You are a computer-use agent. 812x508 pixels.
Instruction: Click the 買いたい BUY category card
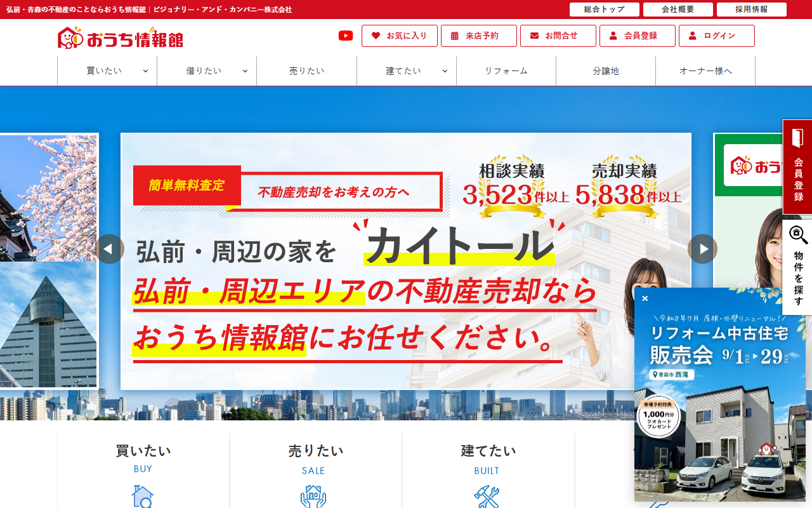[143, 471]
